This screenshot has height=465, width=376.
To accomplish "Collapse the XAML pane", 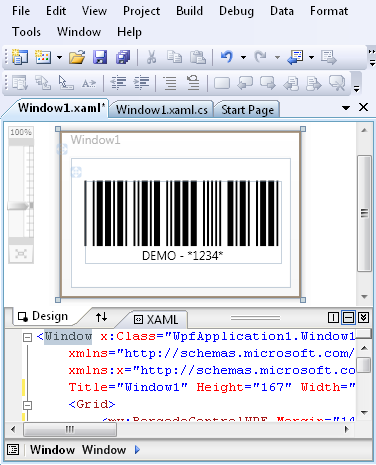I will click(x=363, y=317).
